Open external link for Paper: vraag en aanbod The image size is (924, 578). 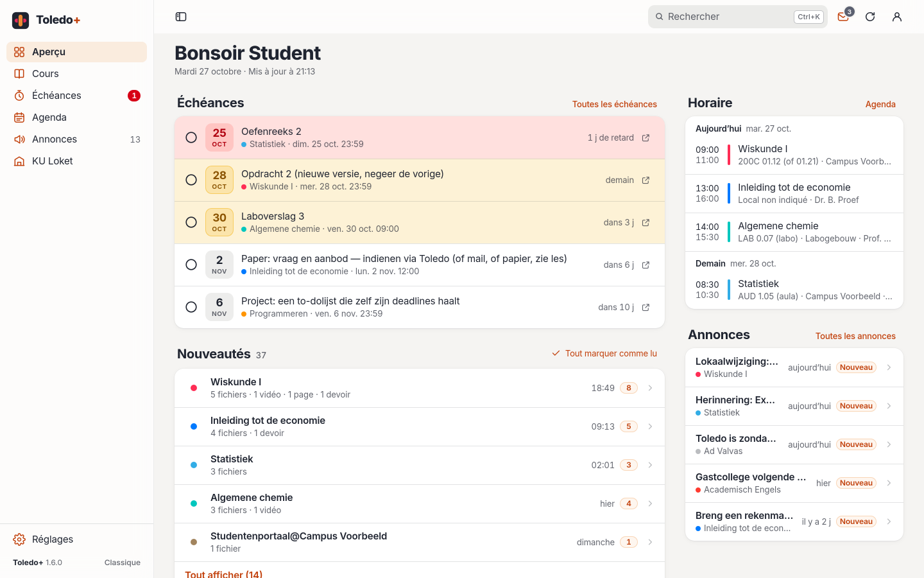[646, 265]
